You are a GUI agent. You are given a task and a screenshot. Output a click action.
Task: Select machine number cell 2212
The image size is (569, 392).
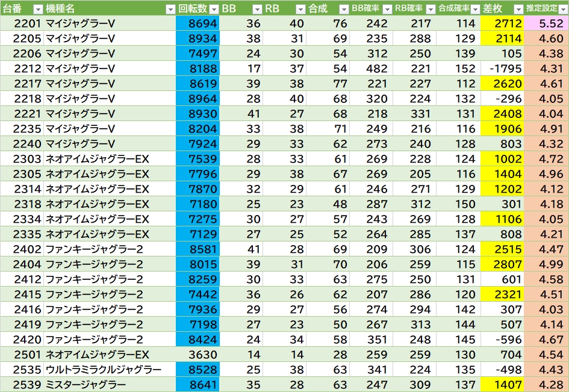click(22, 68)
